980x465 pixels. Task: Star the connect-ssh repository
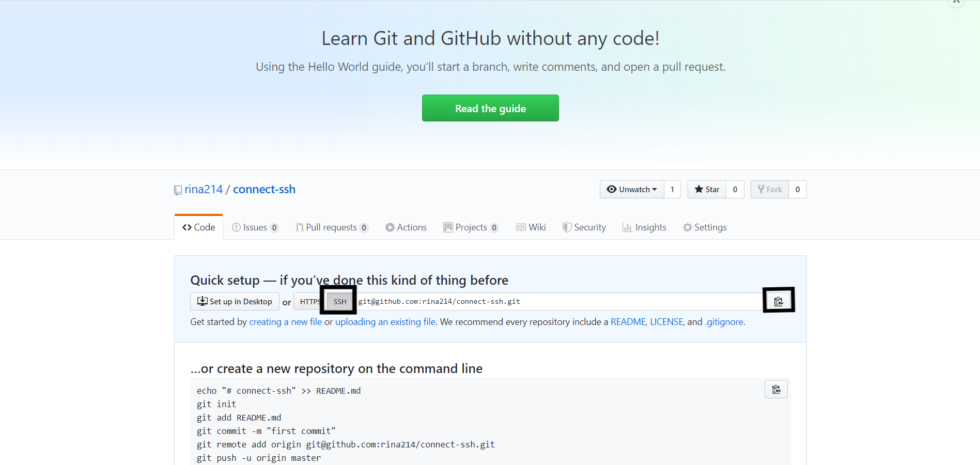pyautogui.click(x=707, y=190)
